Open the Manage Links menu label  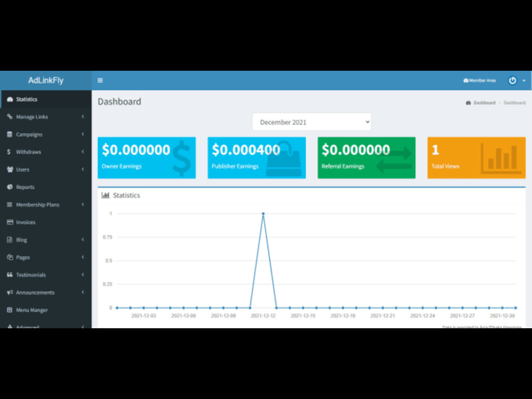[32, 117]
